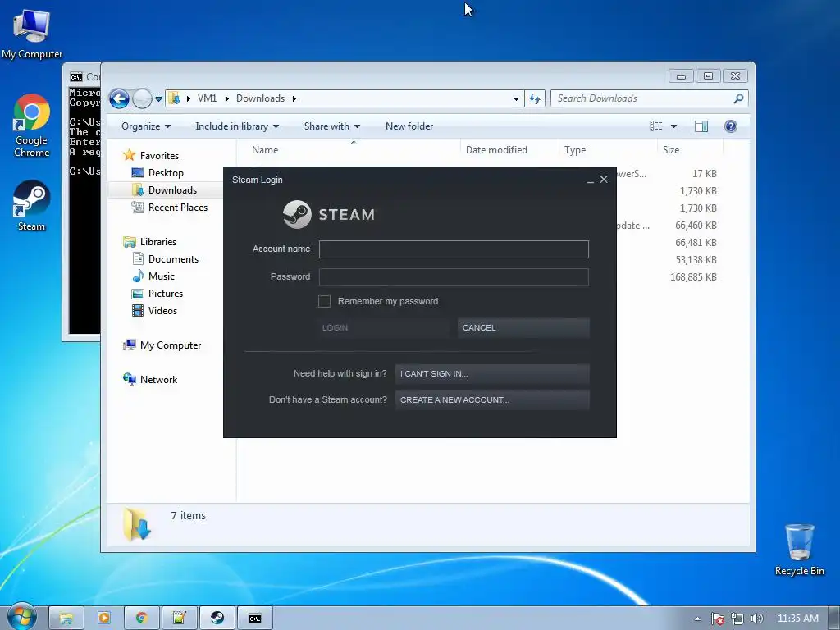Viewport: 840px width, 630px height.
Task: Click the Steam Account name field
Action: click(x=454, y=249)
